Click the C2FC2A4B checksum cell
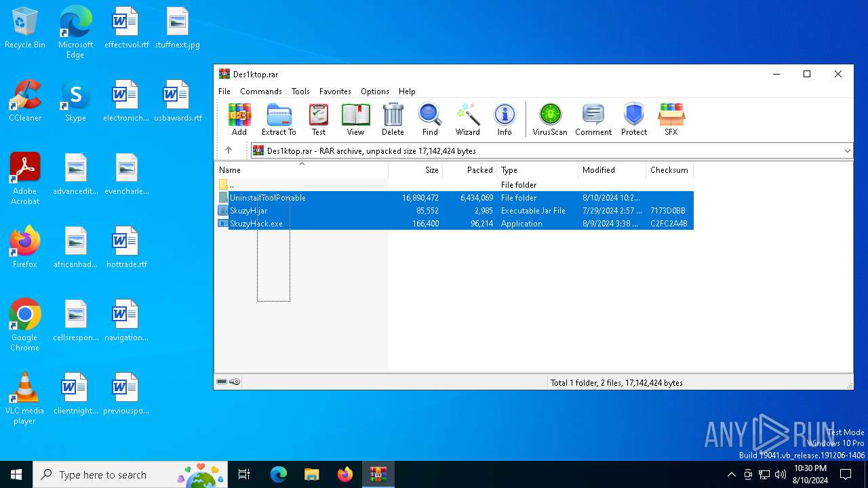The width and height of the screenshot is (868, 488). point(669,224)
